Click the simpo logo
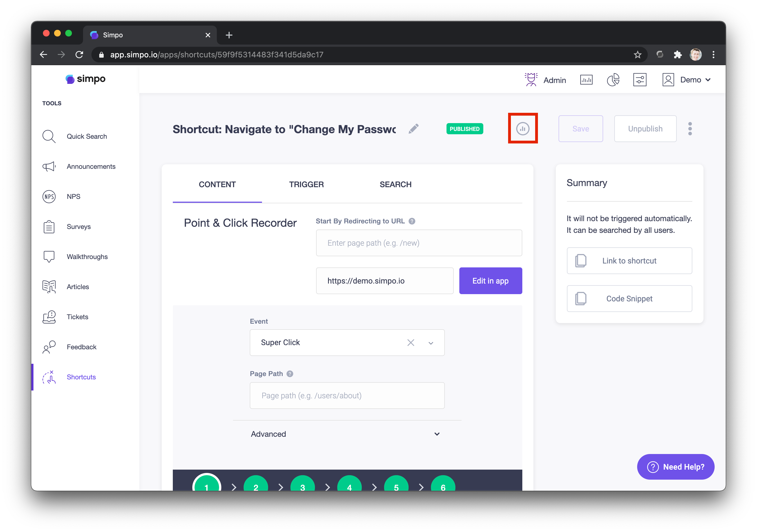Image resolution: width=757 pixels, height=532 pixels. (x=85, y=79)
